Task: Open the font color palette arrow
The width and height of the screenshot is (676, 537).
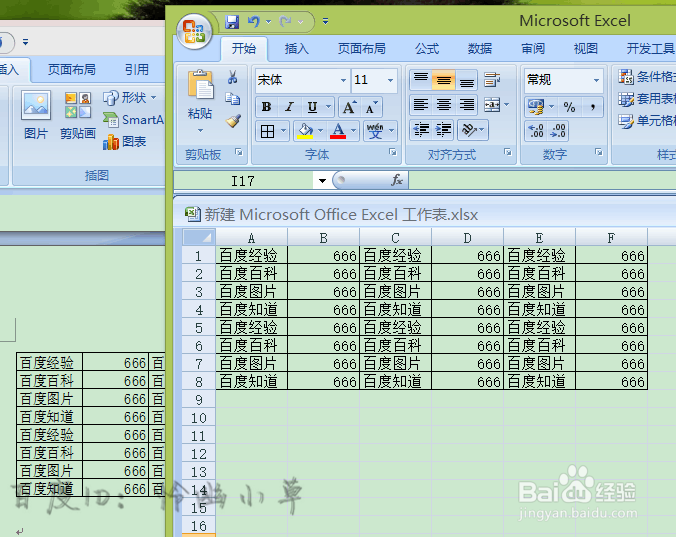Action: click(353, 131)
